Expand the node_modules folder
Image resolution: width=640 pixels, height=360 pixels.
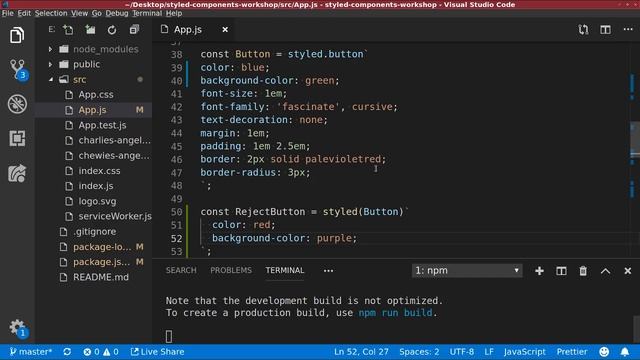tap(93, 49)
